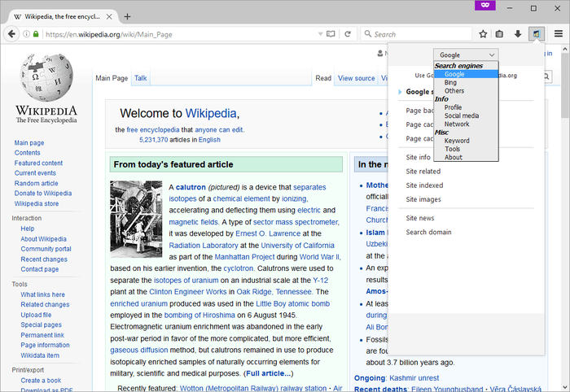
Task: Click Site indexed in panel
Action: [424, 185]
